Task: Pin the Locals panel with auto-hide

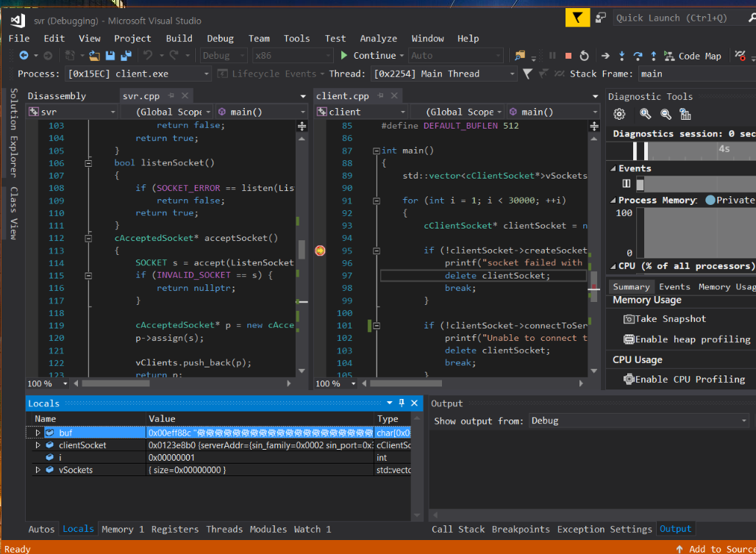Action: [402, 403]
